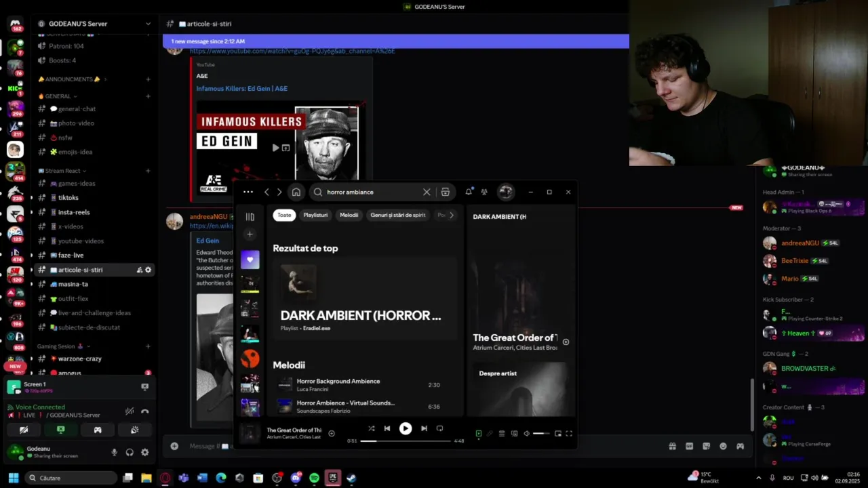
Task: Skip to next track
Action: (x=424, y=428)
